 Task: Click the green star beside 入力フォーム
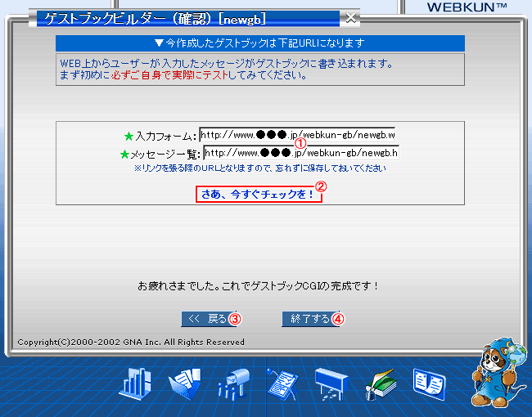point(128,135)
